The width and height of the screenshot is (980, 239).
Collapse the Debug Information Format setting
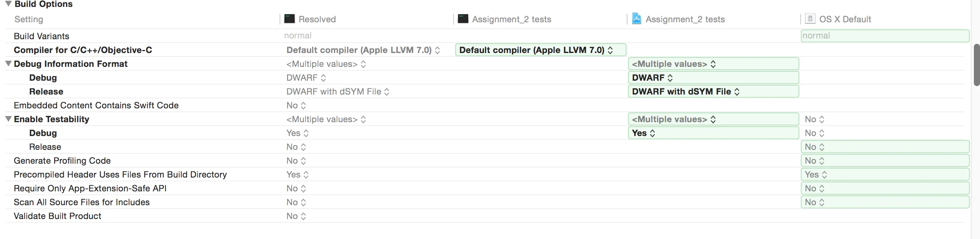pos(8,64)
